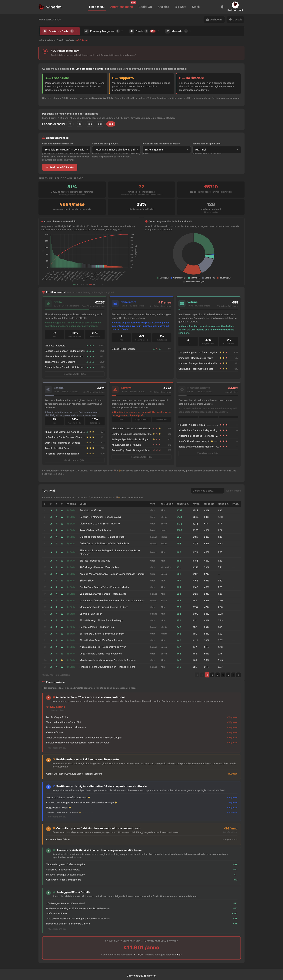Click the Analizza ABC Pareto button

[60, 167]
